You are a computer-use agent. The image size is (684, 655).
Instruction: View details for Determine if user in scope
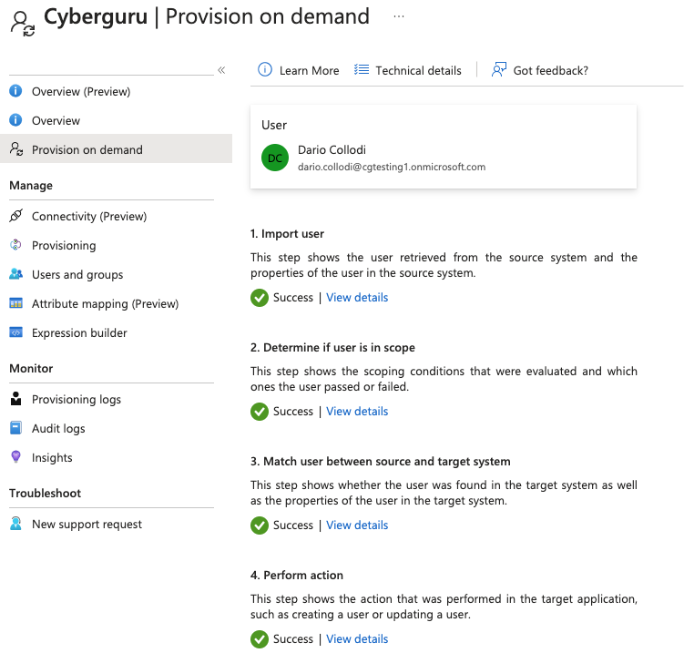pyautogui.click(x=357, y=411)
